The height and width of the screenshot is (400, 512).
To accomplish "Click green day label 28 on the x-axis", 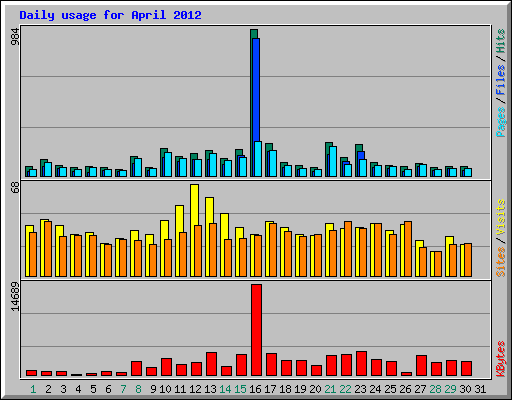I will tap(435, 389).
